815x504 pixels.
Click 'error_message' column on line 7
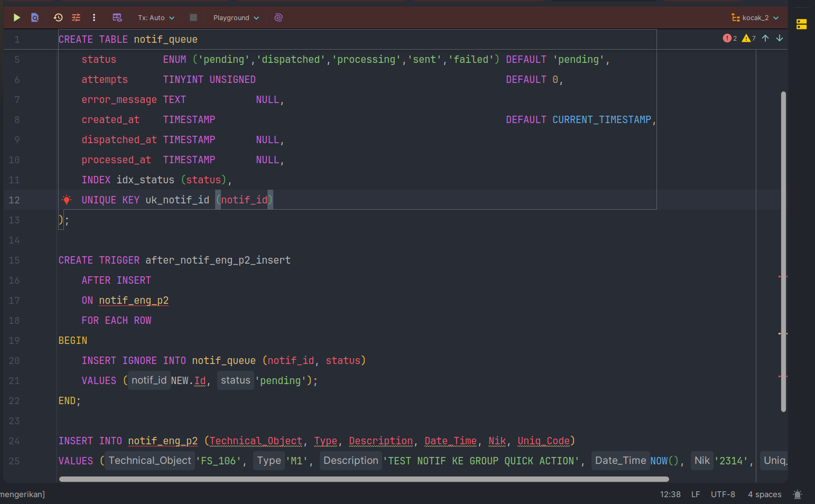(x=119, y=100)
